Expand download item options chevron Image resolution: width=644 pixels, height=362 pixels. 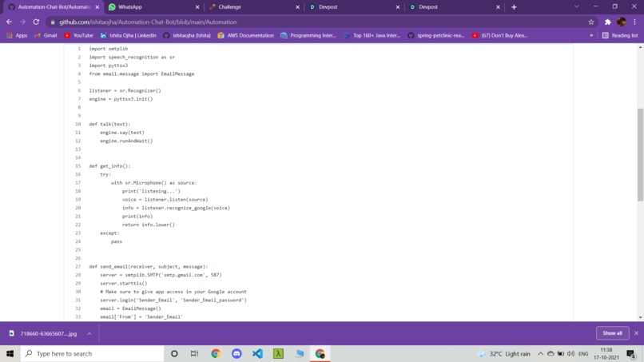coord(89,334)
